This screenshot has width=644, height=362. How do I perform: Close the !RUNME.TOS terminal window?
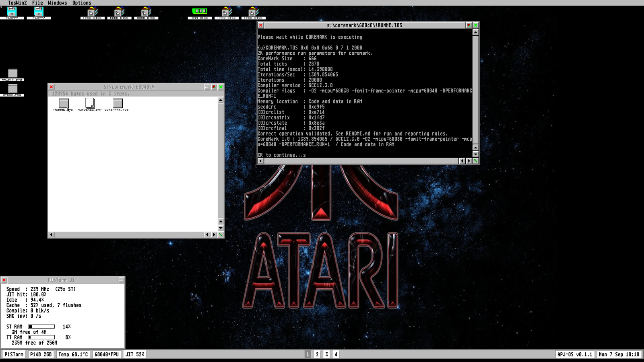coord(261,25)
